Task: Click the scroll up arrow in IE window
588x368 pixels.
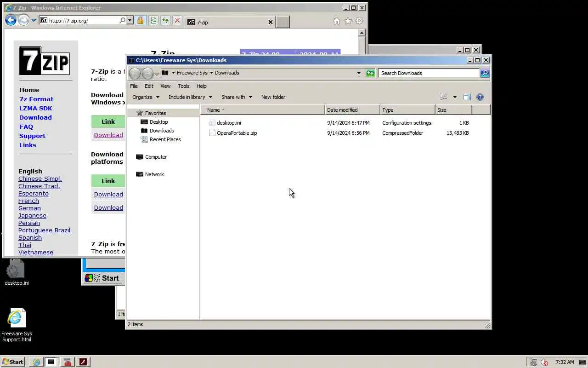Action: (362, 33)
